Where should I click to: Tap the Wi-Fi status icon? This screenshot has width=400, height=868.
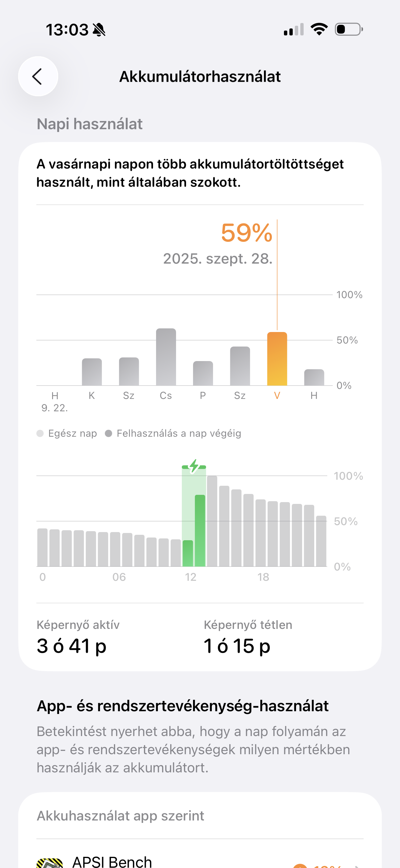[319, 29]
